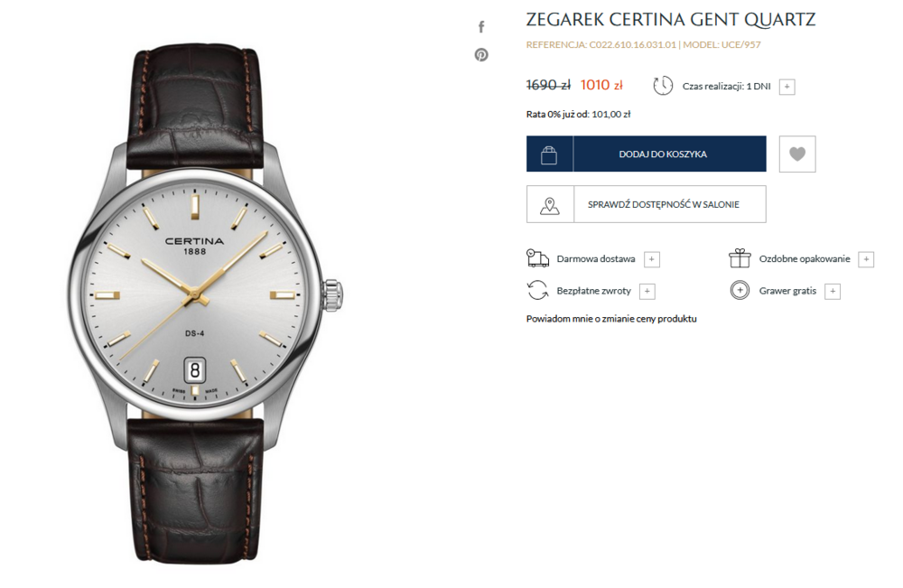This screenshot has height=588, width=903.
Task: Share product via Facebook icon
Action: pyautogui.click(x=481, y=26)
